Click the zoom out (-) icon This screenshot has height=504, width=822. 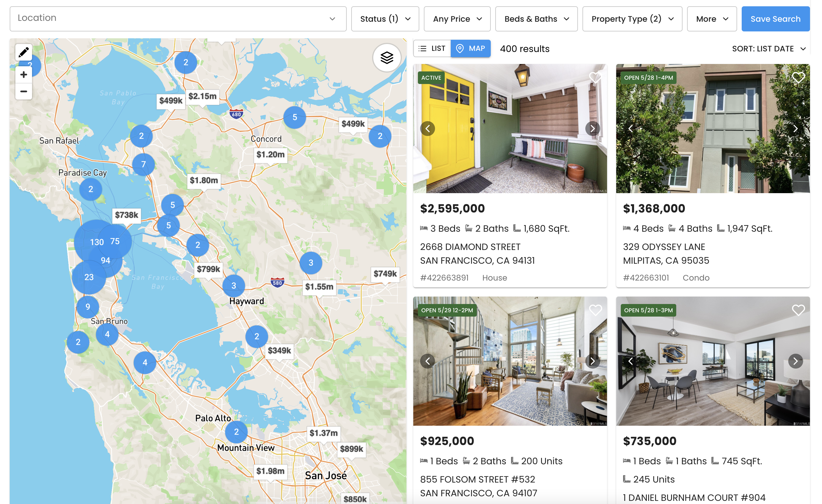pos(23,91)
